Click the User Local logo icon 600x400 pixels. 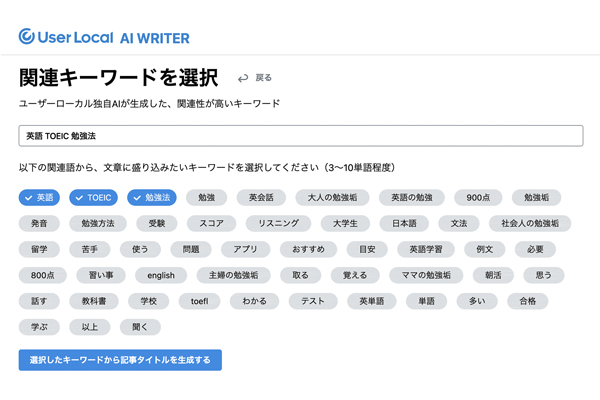(x=27, y=37)
